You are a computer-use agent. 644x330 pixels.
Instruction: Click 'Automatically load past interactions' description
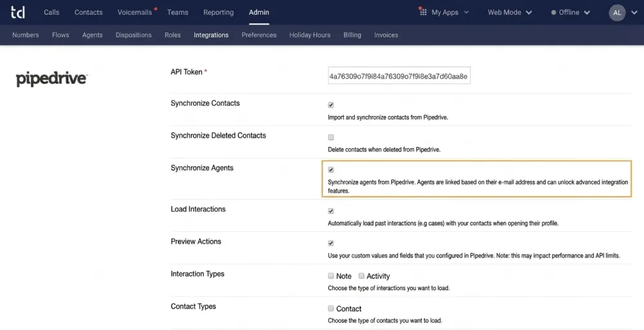pyautogui.click(x=444, y=224)
